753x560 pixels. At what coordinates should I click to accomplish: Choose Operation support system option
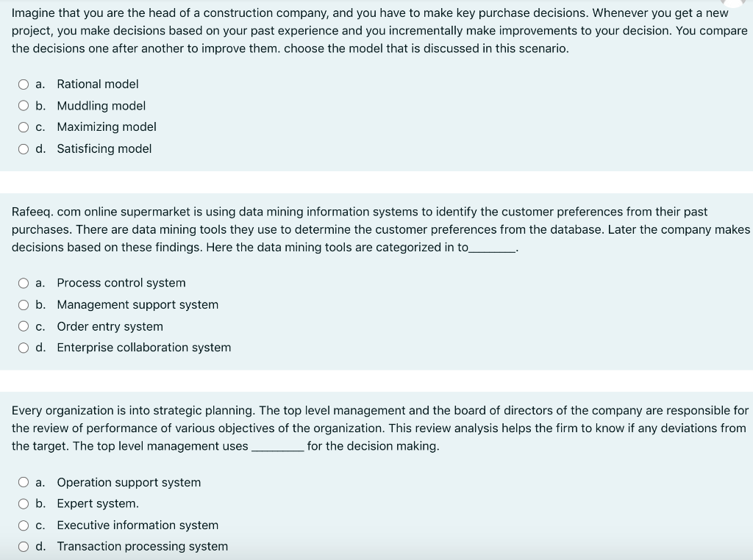24,482
